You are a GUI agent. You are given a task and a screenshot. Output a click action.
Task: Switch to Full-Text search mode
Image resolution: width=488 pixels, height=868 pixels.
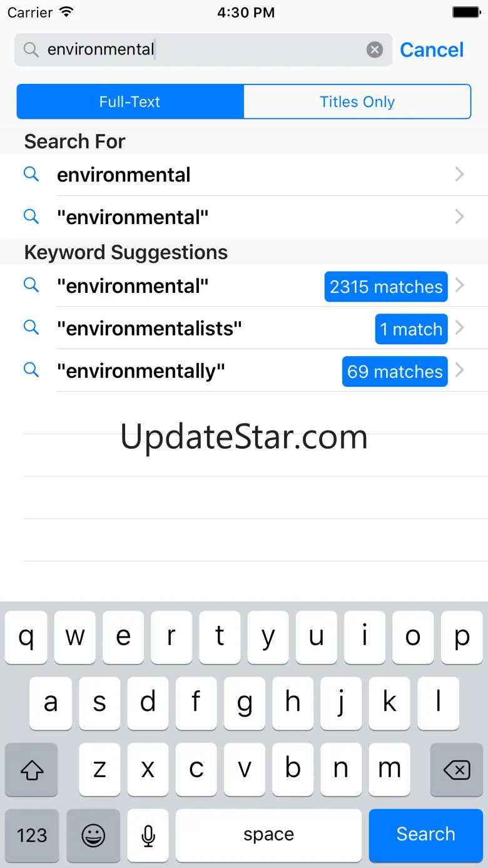pos(130,102)
